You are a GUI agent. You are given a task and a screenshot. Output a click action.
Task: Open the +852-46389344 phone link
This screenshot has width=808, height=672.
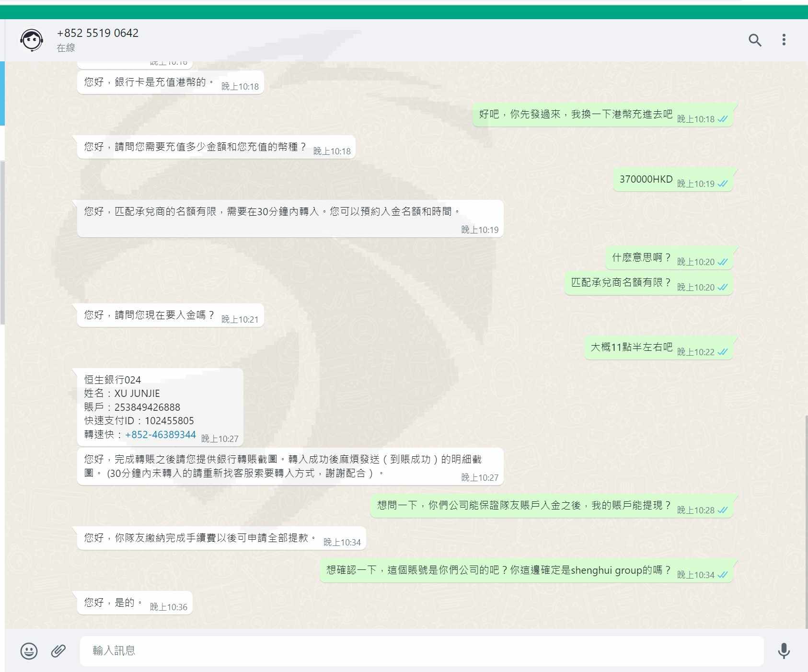(161, 435)
